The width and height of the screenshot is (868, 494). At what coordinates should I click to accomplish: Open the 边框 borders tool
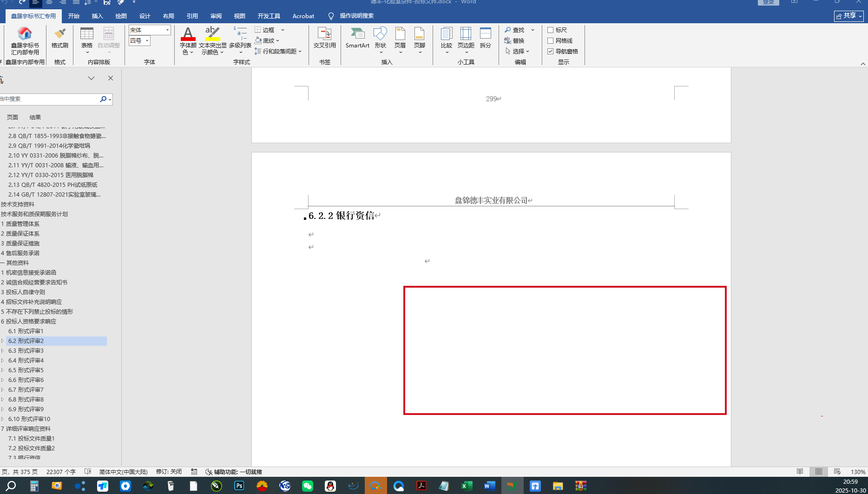coord(265,30)
